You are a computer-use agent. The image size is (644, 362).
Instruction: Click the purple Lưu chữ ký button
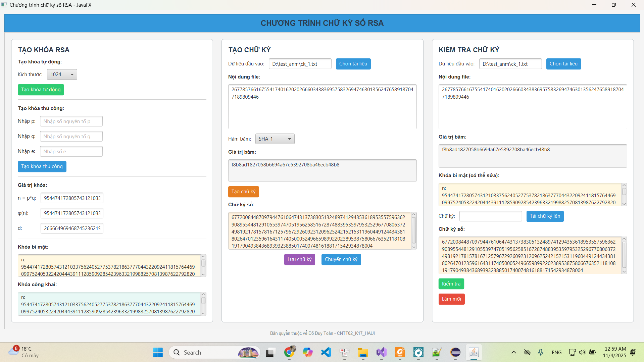click(x=299, y=259)
